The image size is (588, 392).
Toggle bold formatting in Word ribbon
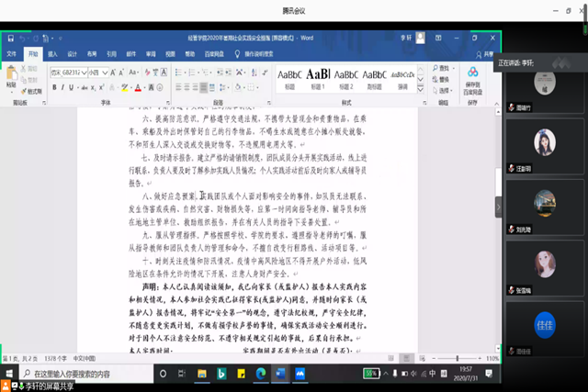tap(54, 87)
